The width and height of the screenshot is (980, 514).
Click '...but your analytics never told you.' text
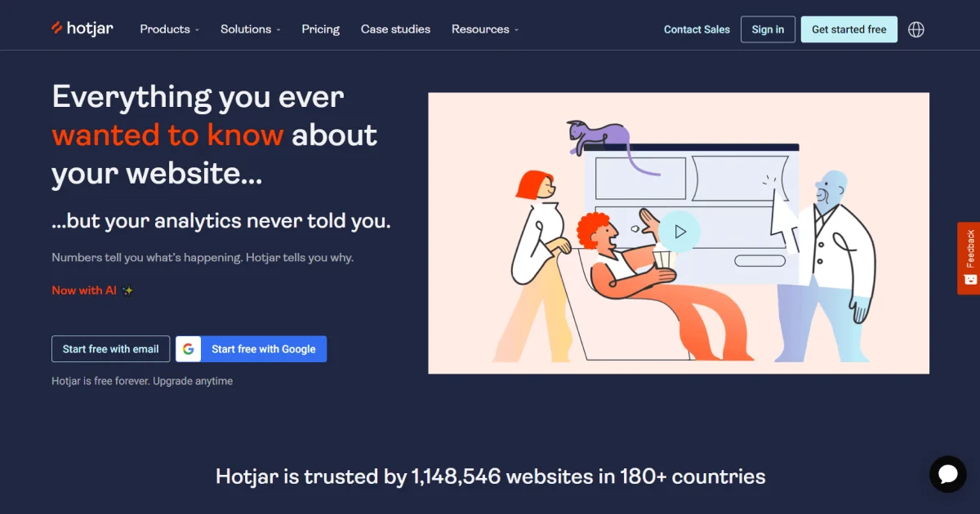pyautogui.click(x=221, y=221)
